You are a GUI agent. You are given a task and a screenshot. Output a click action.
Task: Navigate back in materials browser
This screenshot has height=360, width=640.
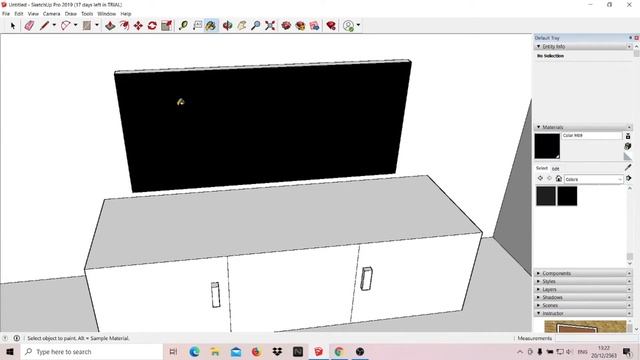pos(540,179)
